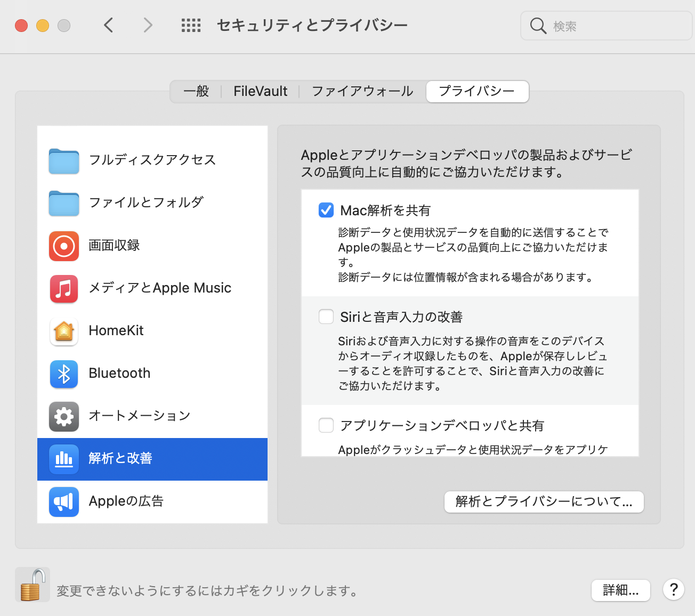This screenshot has height=616, width=695.
Task: Open the HomeKit house icon
Action: (64, 331)
